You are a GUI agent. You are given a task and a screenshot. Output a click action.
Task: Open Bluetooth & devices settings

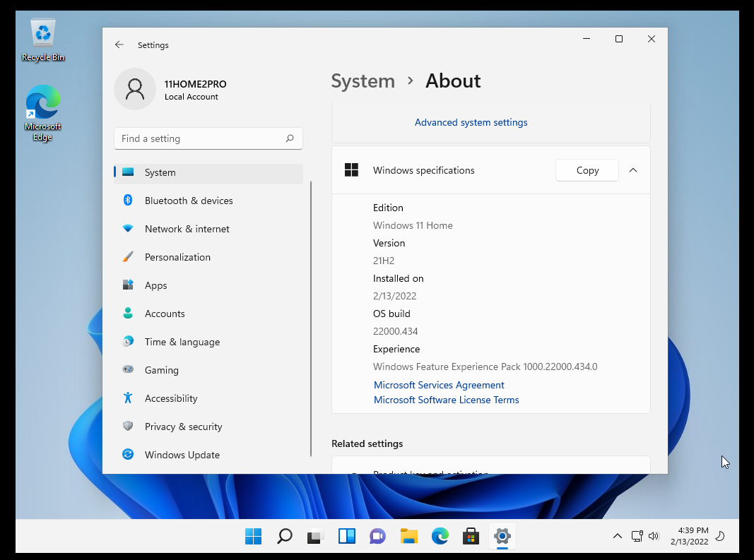(x=208, y=201)
